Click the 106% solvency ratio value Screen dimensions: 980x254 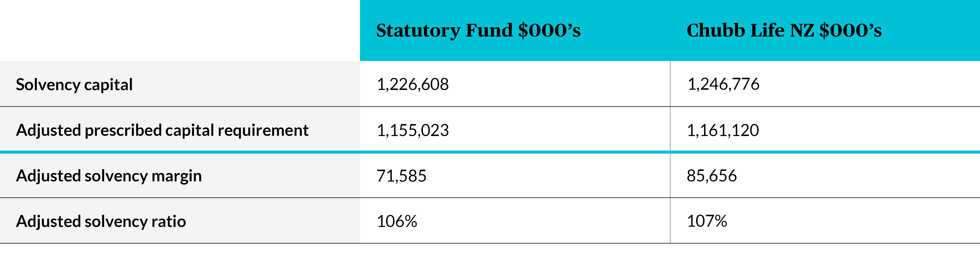click(397, 221)
